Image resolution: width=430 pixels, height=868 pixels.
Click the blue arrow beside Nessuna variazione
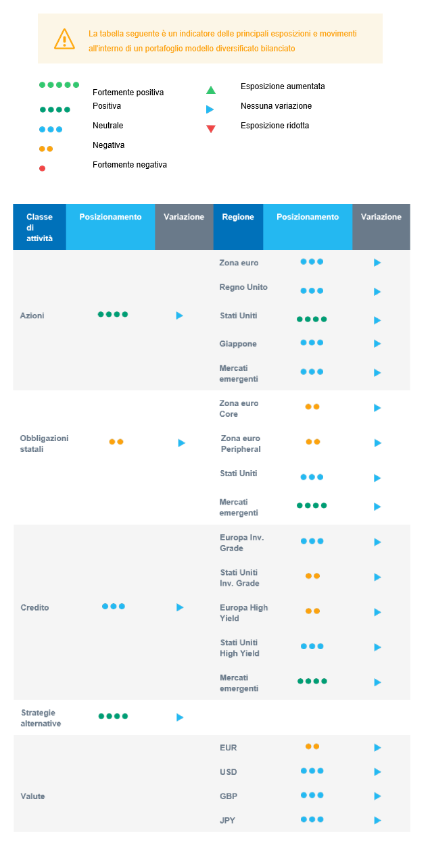[x=210, y=109]
